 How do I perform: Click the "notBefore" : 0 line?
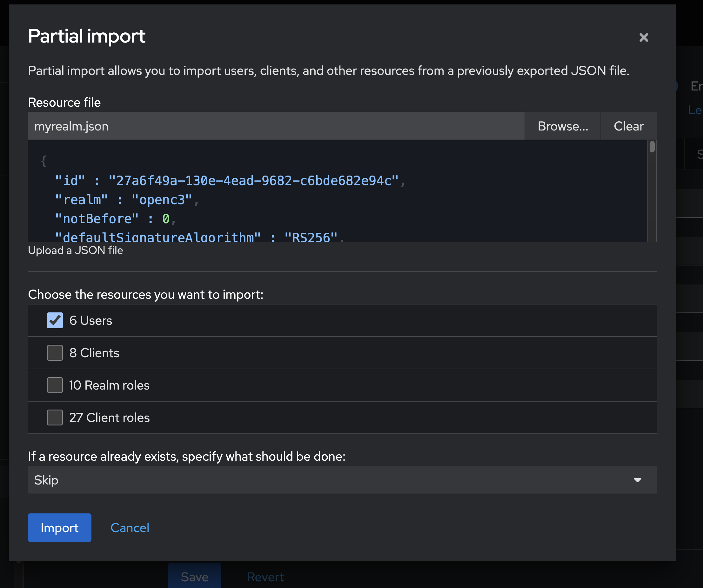pos(116,219)
